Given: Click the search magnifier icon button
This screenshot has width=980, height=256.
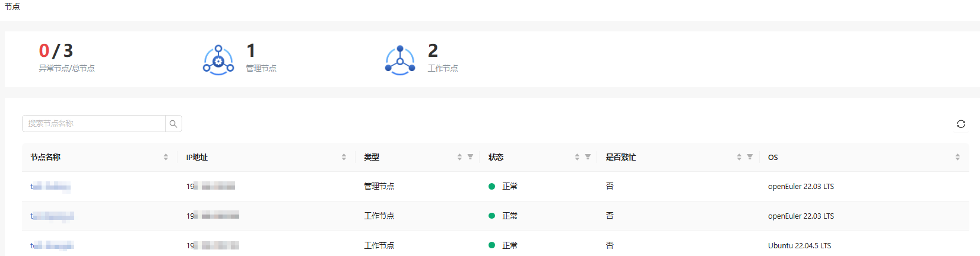Looking at the screenshot, I should pyautogui.click(x=173, y=124).
